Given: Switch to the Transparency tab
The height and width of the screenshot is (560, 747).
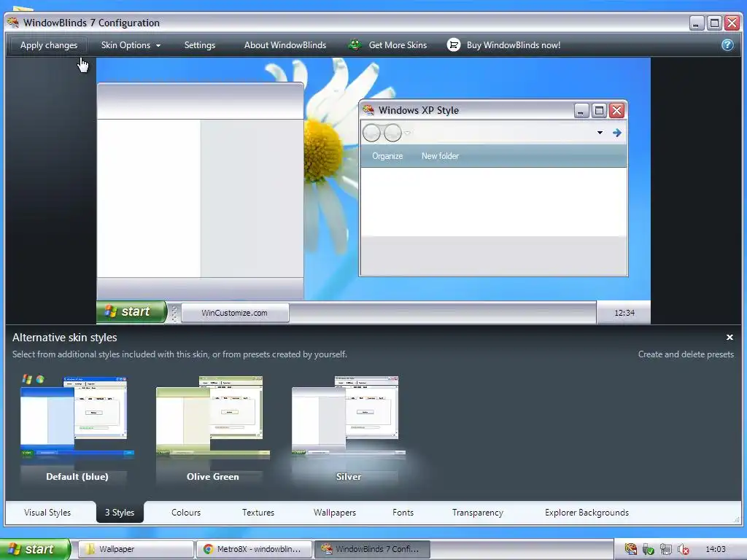Looking at the screenshot, I should (477, 513).
